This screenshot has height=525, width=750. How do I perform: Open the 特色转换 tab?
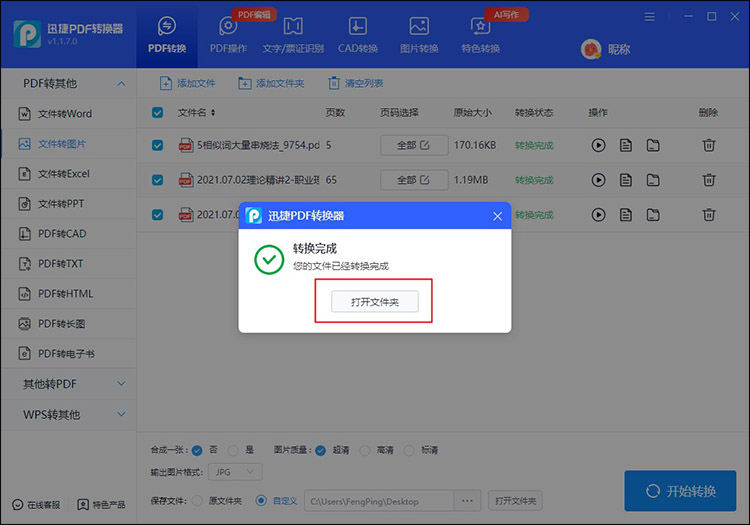pos(480,34)
